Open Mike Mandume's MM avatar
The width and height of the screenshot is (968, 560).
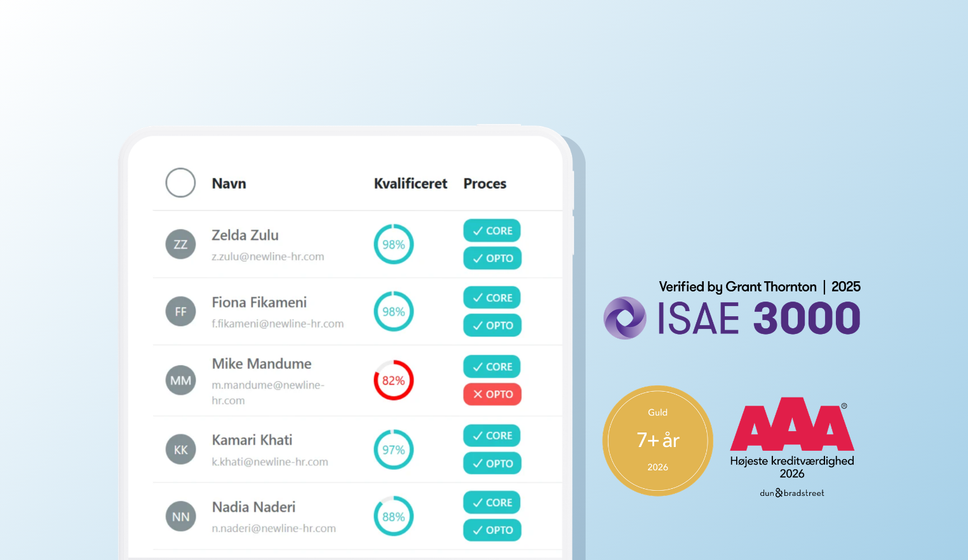point(180,380)
